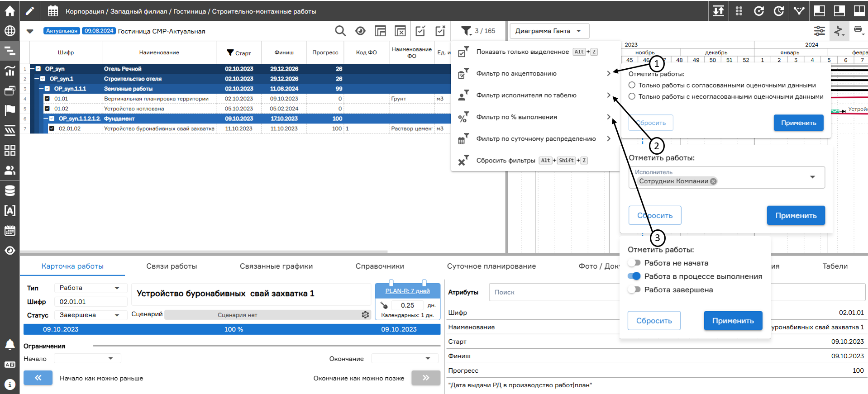Toggle 'Работа в процессе выполнения' switch

click(x=634, y=276)
